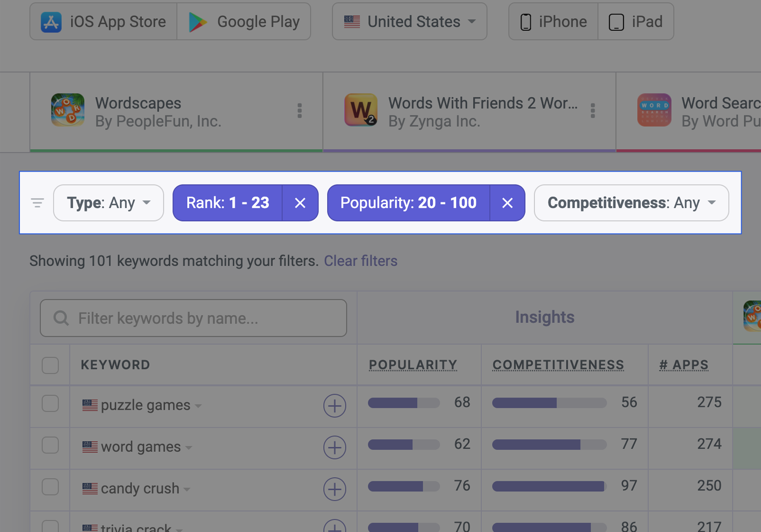Remove the Popularity 20 - 100 filter
Image resolution: width=761 pixels, height=532 pixels.
pyautogui.click(x=507, y=203)
